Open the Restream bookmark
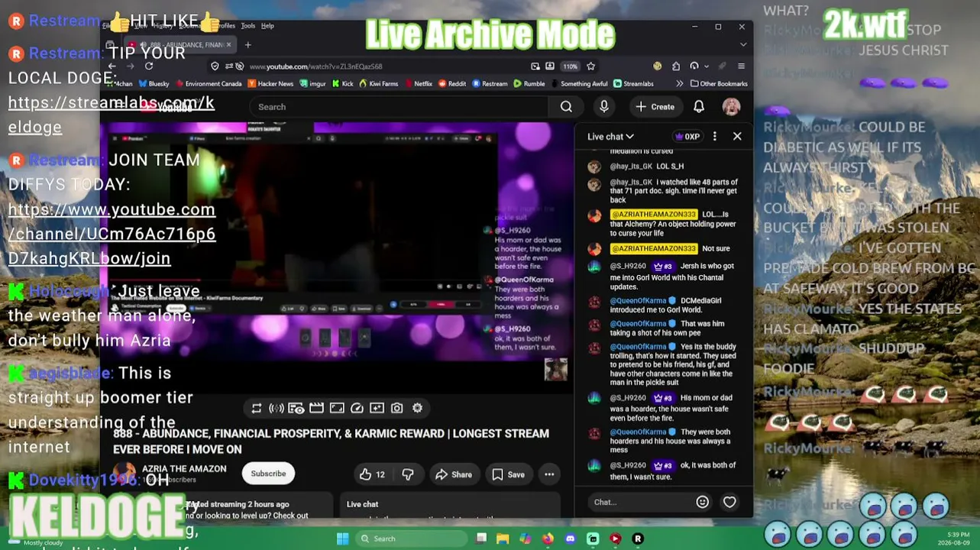Screen dimensions: 980x550 coord(490,83)
